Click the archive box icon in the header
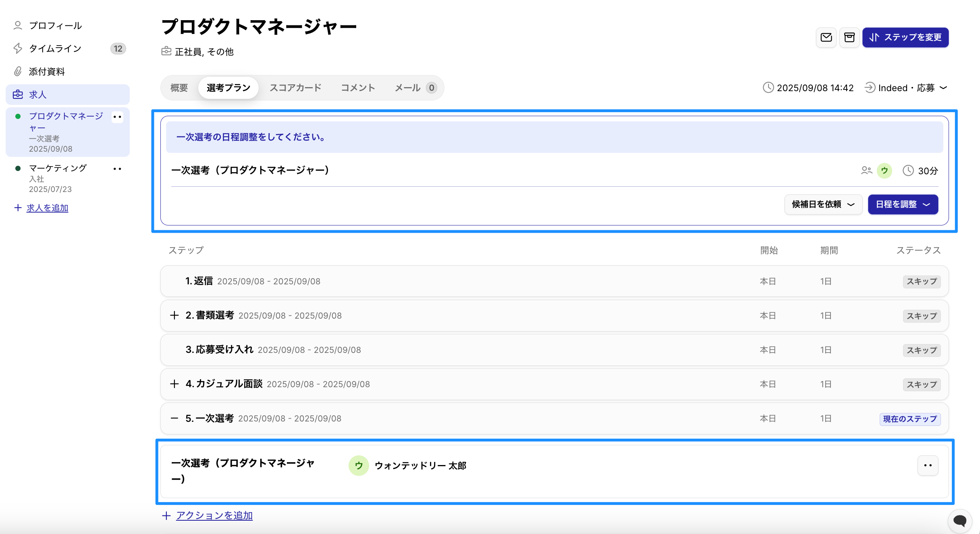 849,38
